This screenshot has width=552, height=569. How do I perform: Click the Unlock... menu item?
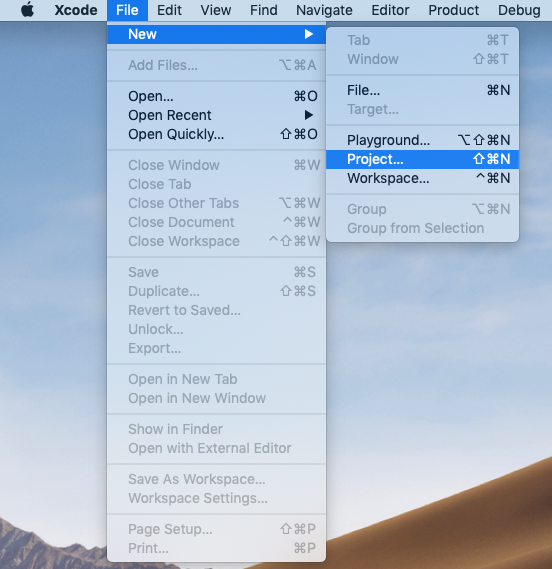coord(216,329)
